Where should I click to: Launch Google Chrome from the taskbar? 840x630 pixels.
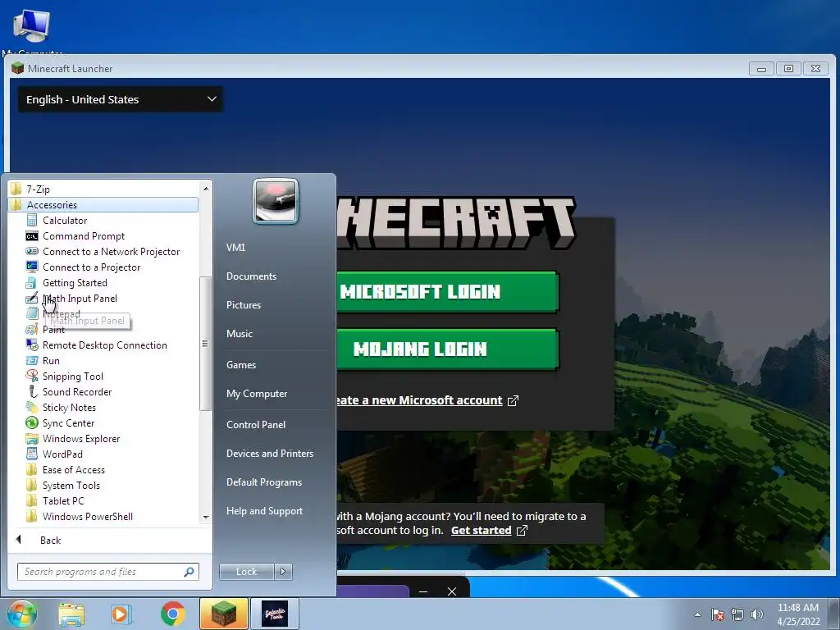tap(172, 614)
